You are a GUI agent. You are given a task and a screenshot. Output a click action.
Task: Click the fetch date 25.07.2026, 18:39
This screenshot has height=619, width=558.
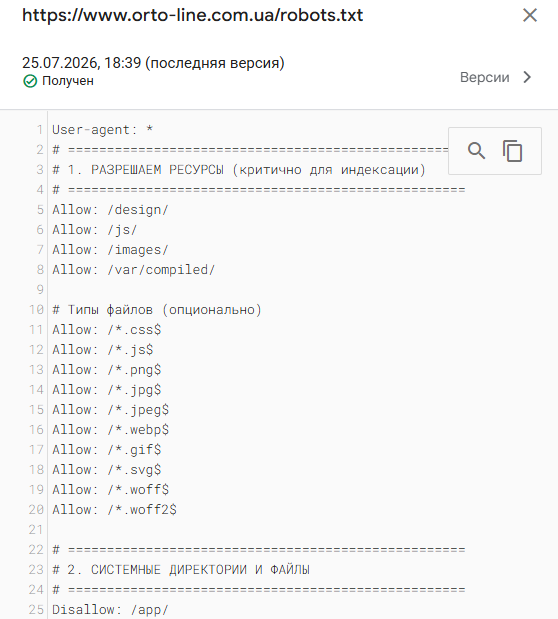pyautogui.click(x=81, y=63)
